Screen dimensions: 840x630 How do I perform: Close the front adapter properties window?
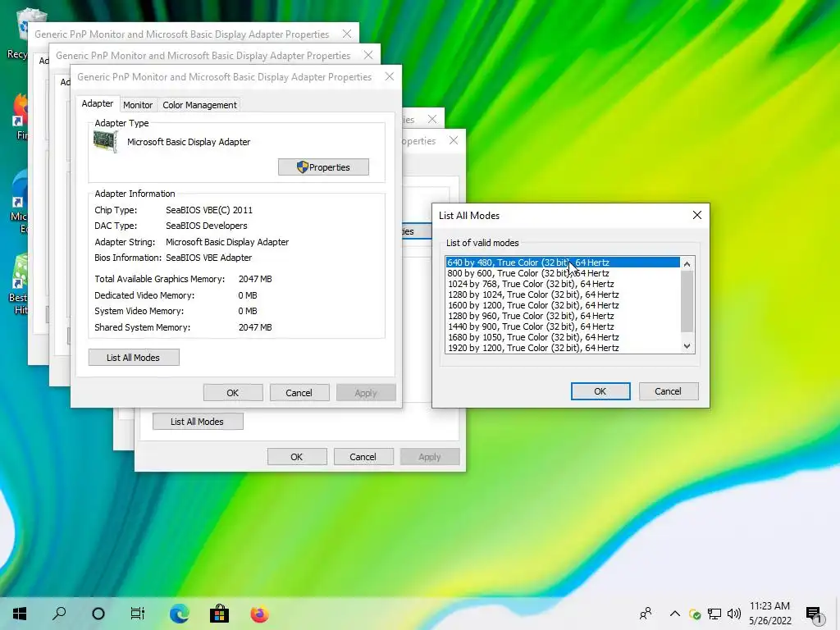coord(390,76)
